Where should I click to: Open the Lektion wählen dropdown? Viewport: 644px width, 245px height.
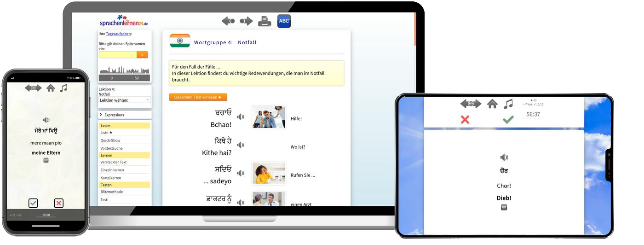(x=125, y=100)
